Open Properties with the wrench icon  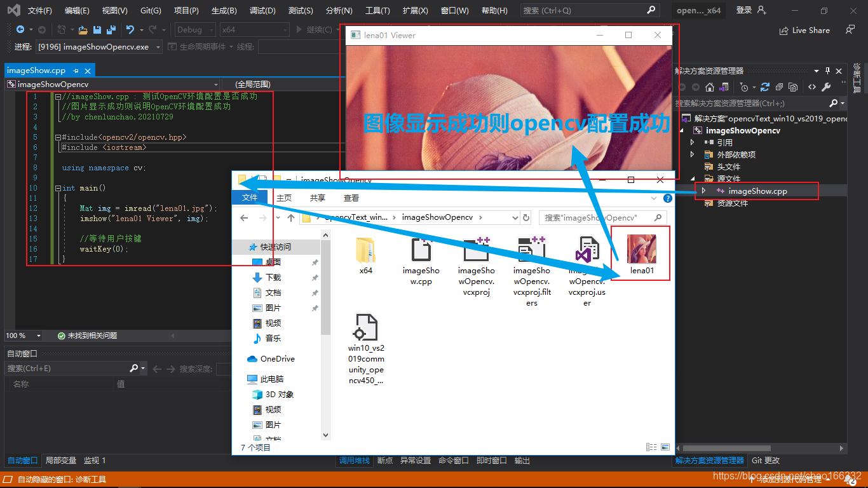pos(826,87)
